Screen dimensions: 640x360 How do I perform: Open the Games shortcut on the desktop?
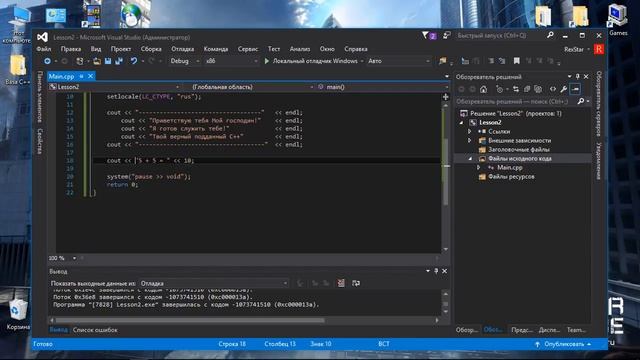(618, 20)
